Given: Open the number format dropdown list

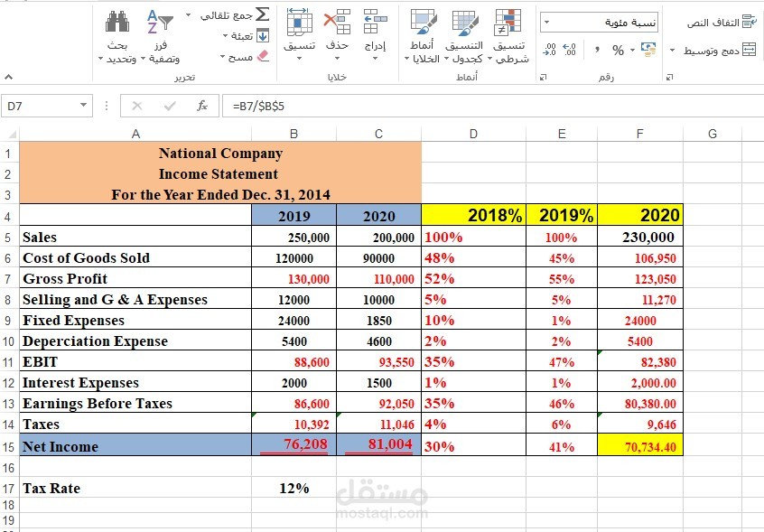Looking at the screenshot, I should tap(547, 23).
